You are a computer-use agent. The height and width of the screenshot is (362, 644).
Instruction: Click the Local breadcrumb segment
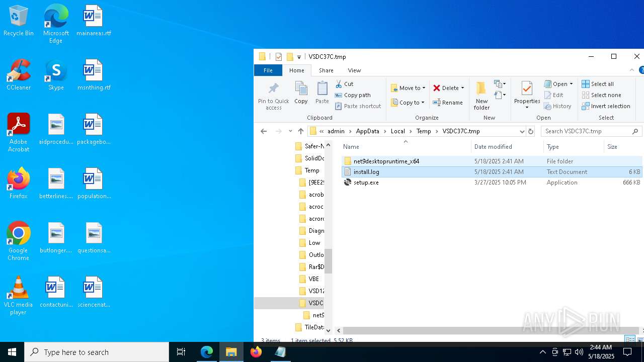pyautogui.click(x=397, y=131)
